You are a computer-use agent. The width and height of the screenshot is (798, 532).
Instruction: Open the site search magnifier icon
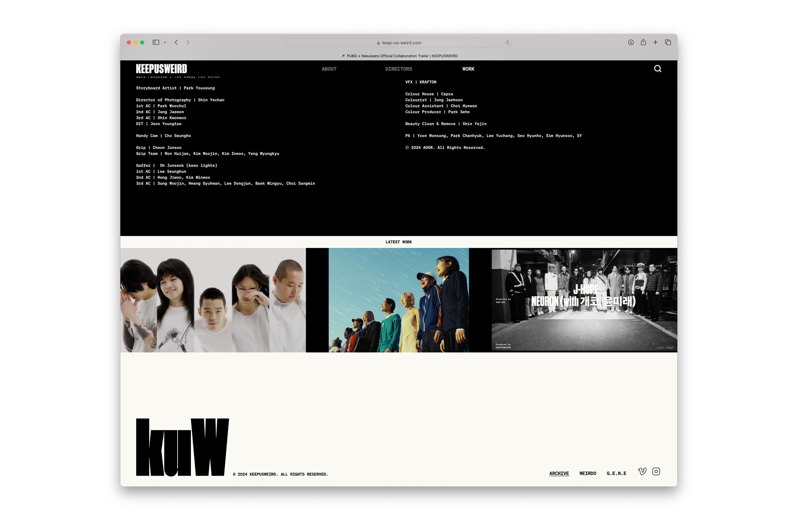tap(658, 69)
